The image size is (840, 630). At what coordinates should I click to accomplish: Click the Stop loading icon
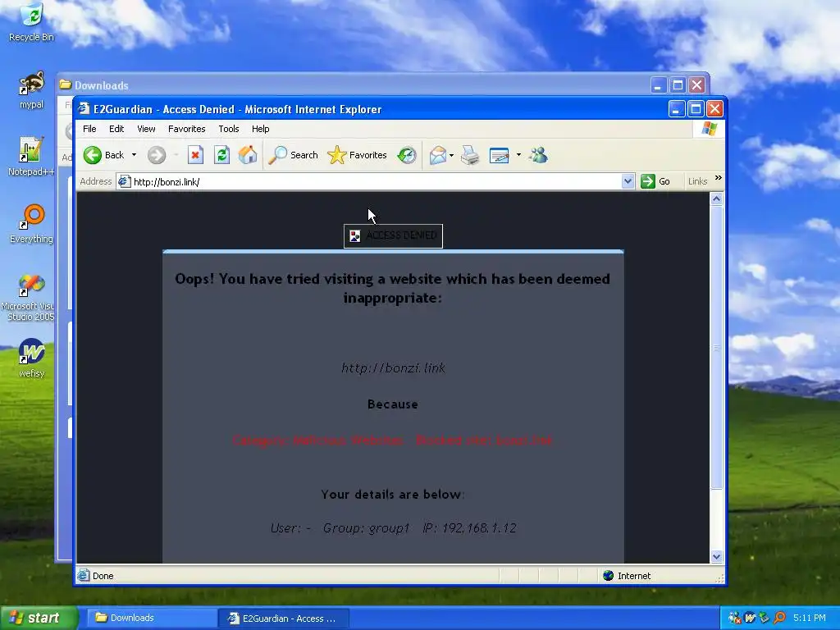click(195, 155)
